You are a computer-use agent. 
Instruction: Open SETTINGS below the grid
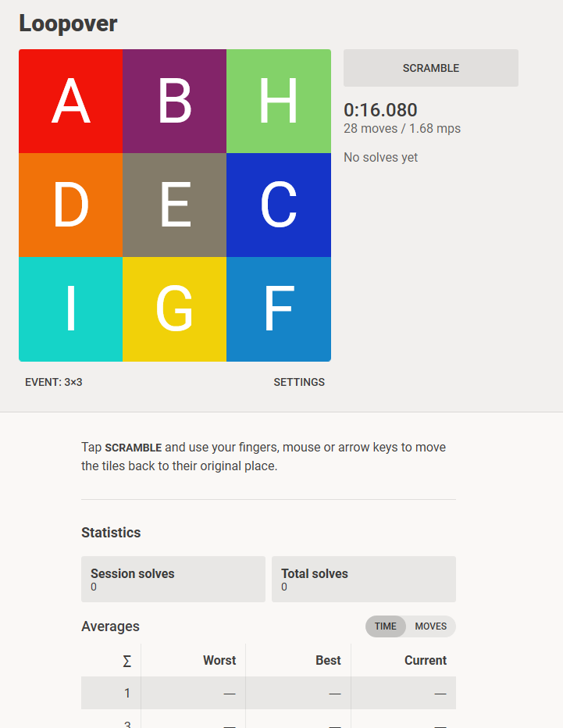pos(299,382)
